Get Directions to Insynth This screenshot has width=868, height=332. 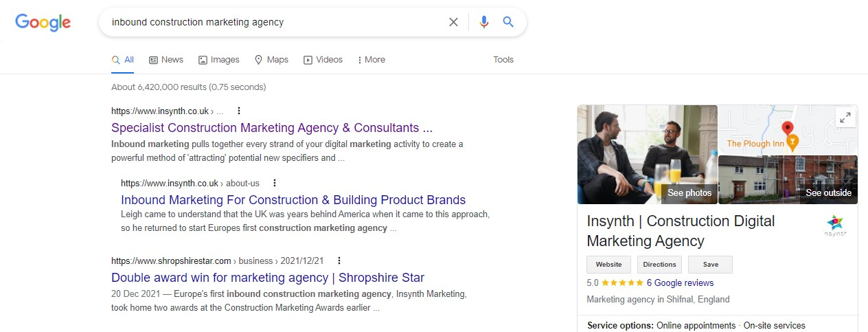pos(659,265)
